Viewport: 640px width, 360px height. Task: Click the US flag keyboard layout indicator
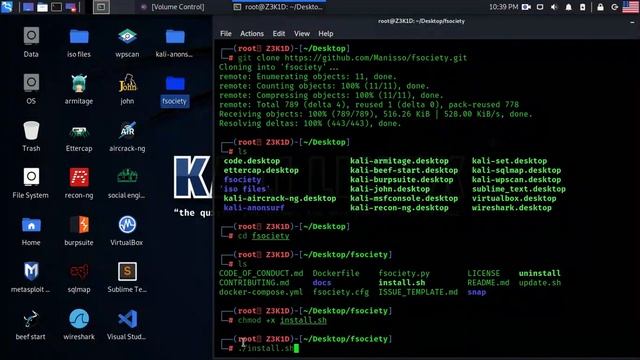point(630,7)
